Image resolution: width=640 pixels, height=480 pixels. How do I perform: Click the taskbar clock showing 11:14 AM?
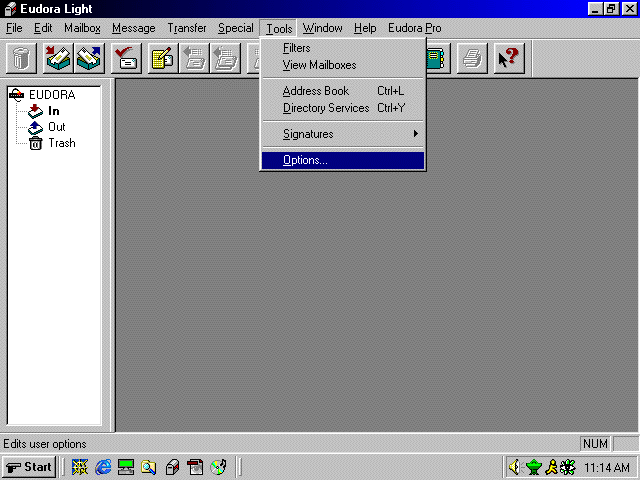coord(607,467)
